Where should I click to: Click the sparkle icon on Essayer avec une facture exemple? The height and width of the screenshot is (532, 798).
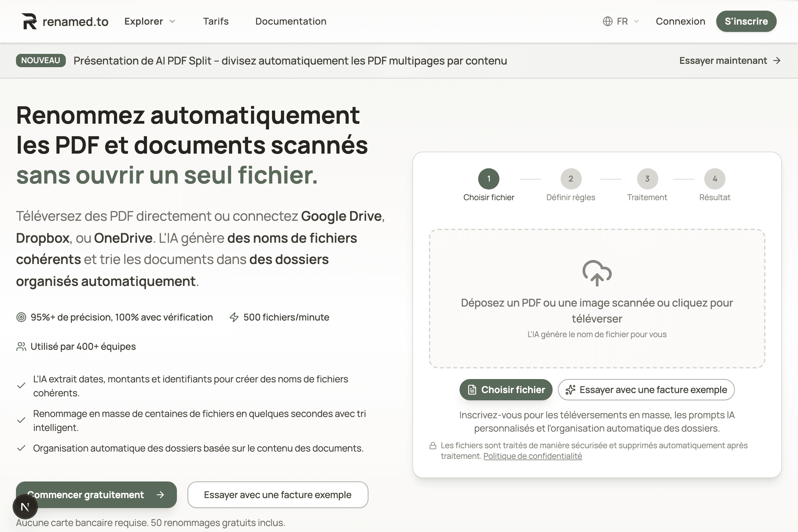coord(571,389)
